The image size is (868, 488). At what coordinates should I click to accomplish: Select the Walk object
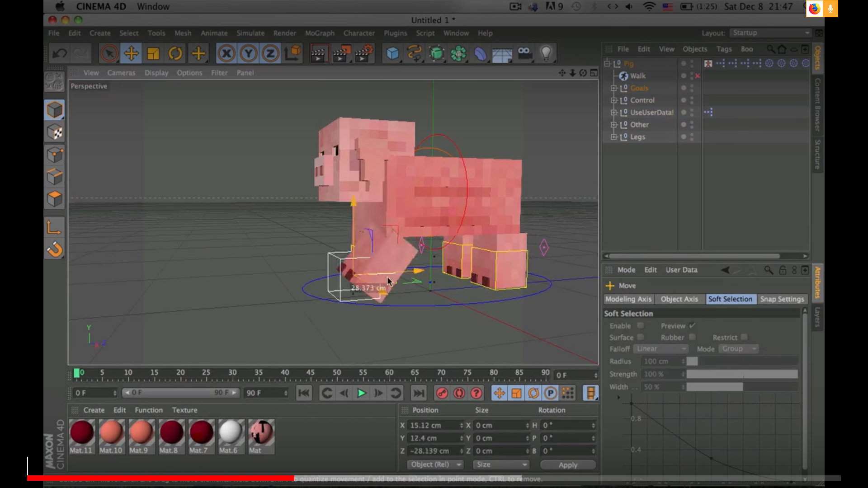(637, 76)
